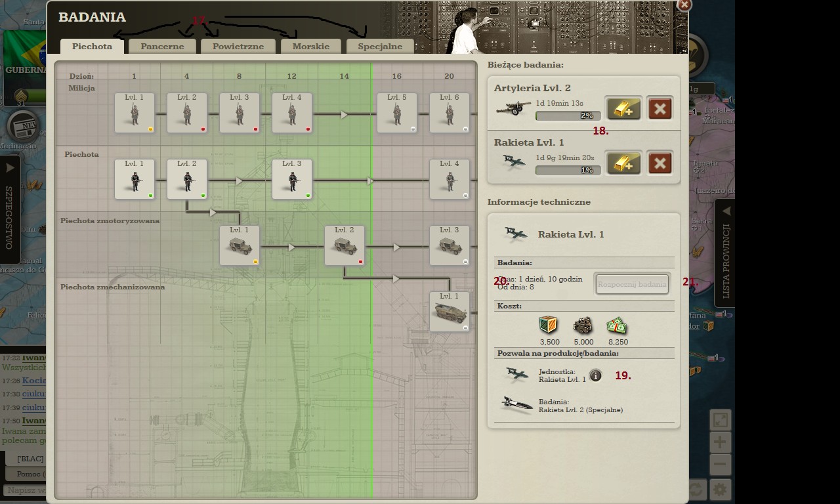Click the Kocia chat player name
This screenshot has height=504, width=840.
click(33, 381)
